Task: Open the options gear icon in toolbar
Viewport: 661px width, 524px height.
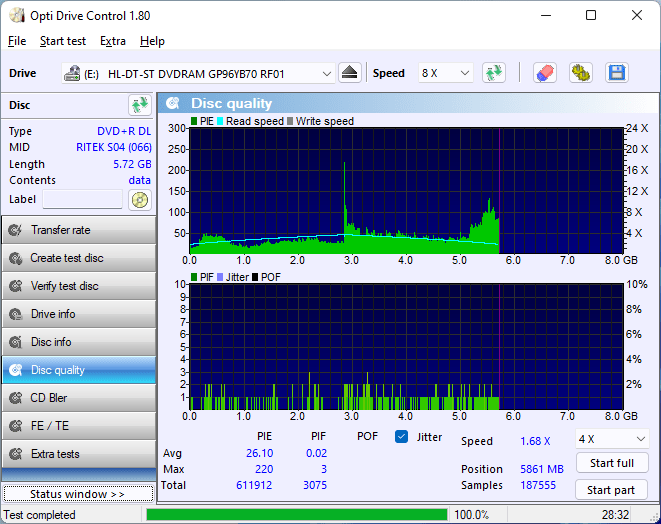Action: (580, 73)
